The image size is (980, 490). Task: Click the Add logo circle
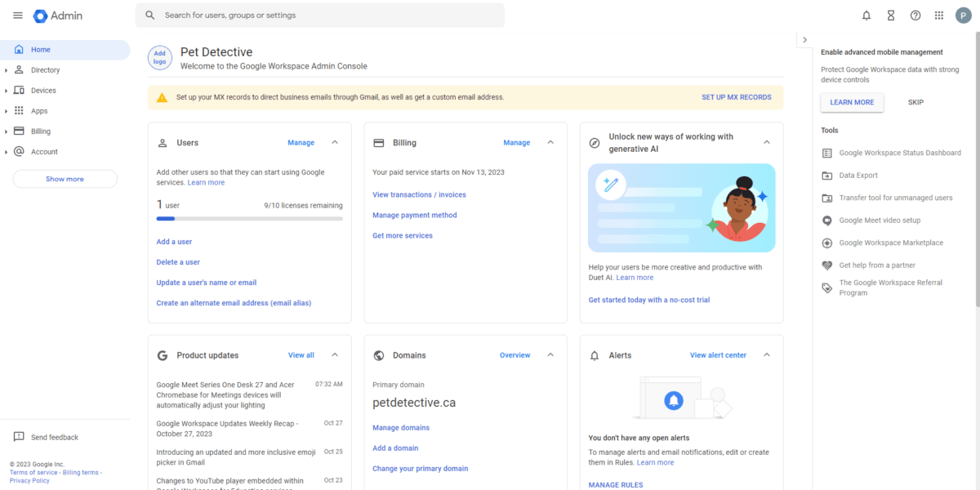159,57
